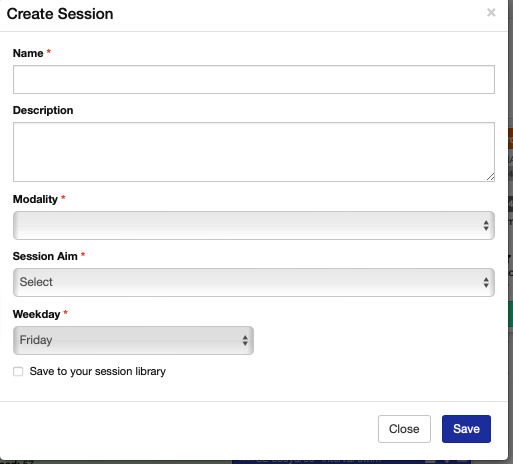Image resolution: width=513 pixels, height=464 pixels.
Task: Click the Session Aim field label
Action: click(45, 256)
